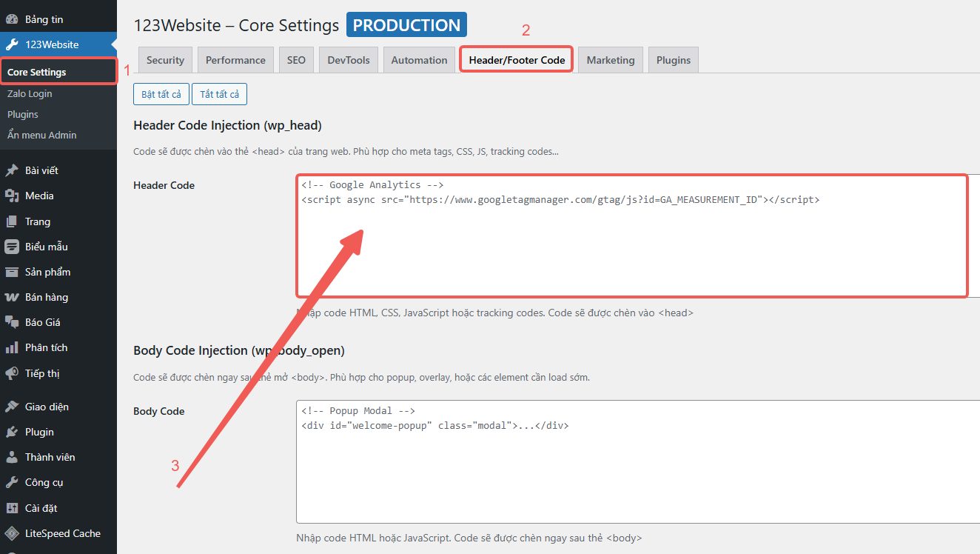Viewport: 980px width, 554px height.
Task: Open Bài viết via pin icon
Action: (12, 170)
